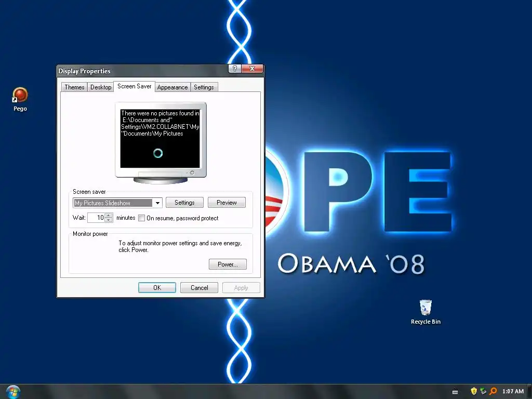Image resolution: width=532 pixels, height=399 pixels.
Task: Increase wait time with up arrow
Action: point(109,215)
